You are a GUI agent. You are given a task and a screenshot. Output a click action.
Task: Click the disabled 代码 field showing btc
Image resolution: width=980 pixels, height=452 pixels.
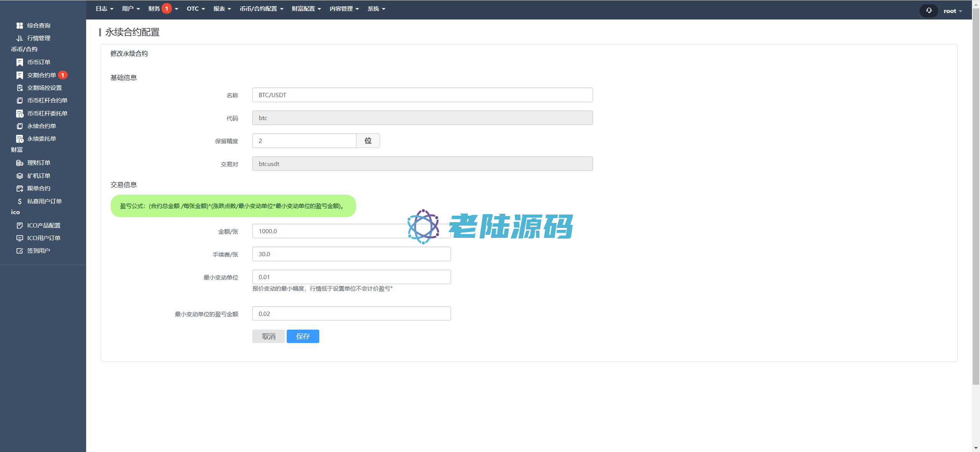point(423,118)
